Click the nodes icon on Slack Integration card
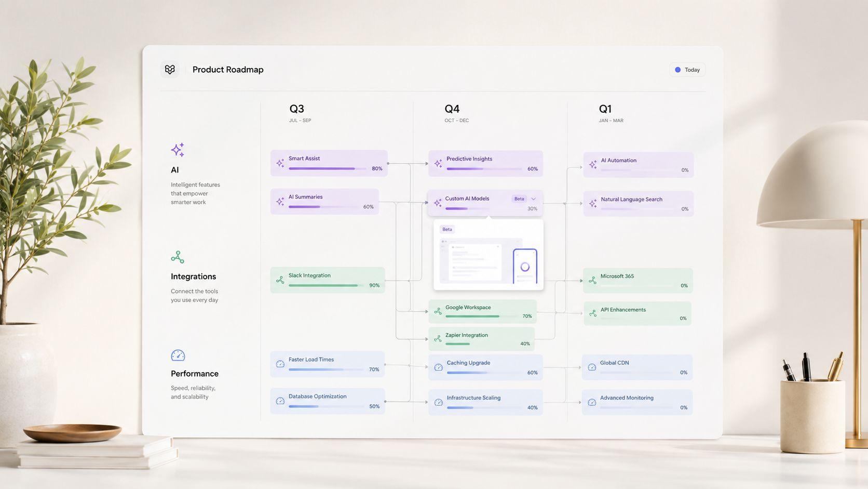The width and height of the screenshot is (868, 489). [x=280, y=280]
